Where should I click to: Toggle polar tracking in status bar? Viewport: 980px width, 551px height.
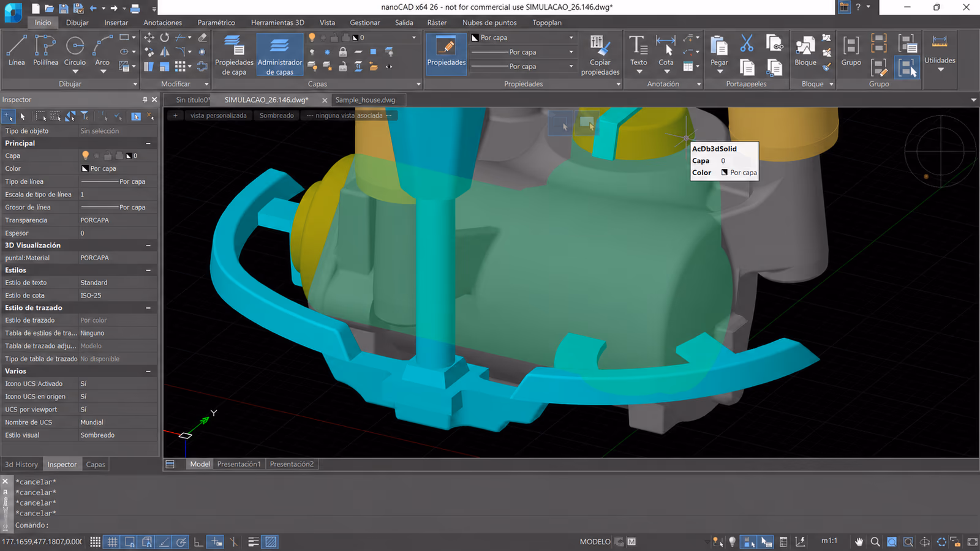coord(181,542)
